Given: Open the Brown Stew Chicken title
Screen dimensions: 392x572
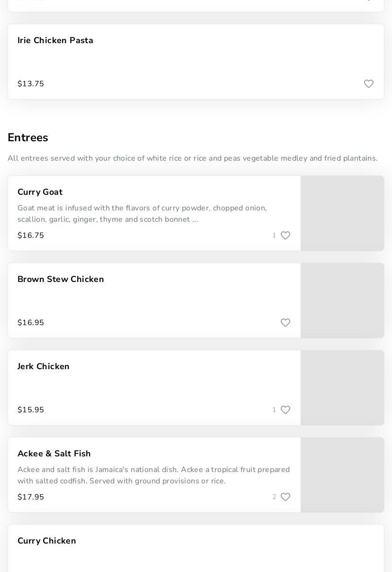Looking at the screenshot, I should point(61,280).
